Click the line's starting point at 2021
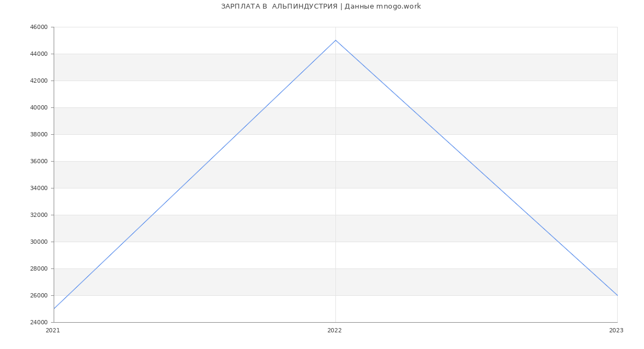This screenshot has width=644, height=349. click(x=54, y=309)
